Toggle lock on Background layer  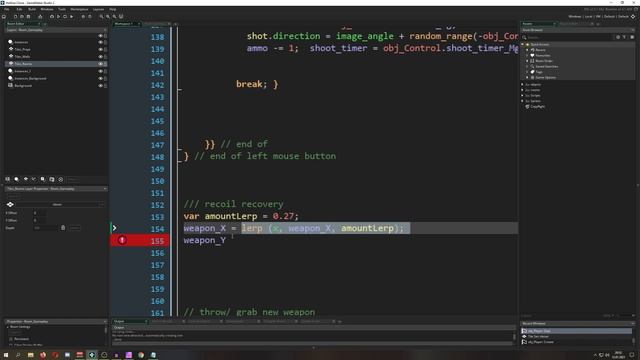[105, 86]
